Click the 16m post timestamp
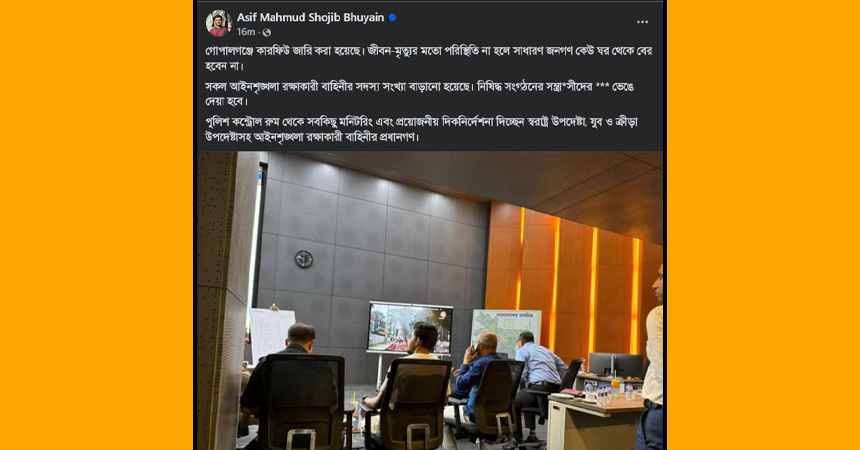 [x=246, y=32]
